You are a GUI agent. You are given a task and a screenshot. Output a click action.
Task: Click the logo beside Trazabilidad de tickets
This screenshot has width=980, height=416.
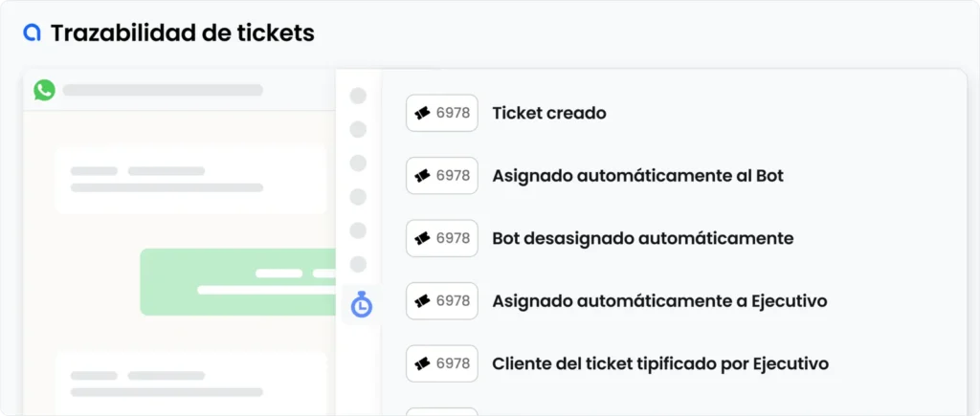coord(33,33)
